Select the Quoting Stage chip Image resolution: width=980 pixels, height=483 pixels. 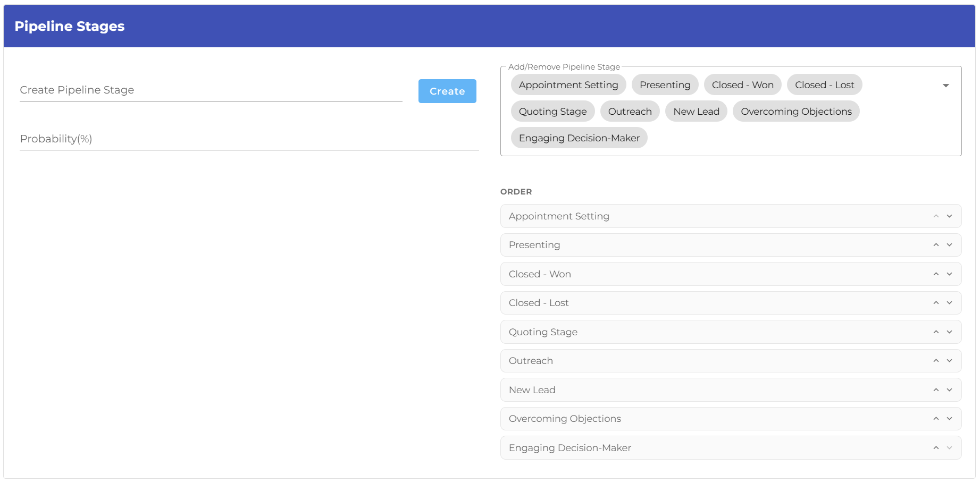pos(552,112)
